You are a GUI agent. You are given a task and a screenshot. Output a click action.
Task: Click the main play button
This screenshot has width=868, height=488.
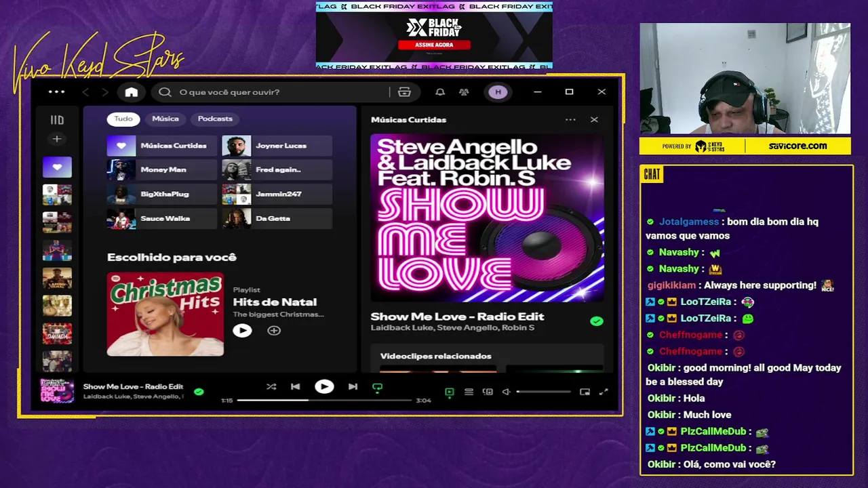[324, 387]
